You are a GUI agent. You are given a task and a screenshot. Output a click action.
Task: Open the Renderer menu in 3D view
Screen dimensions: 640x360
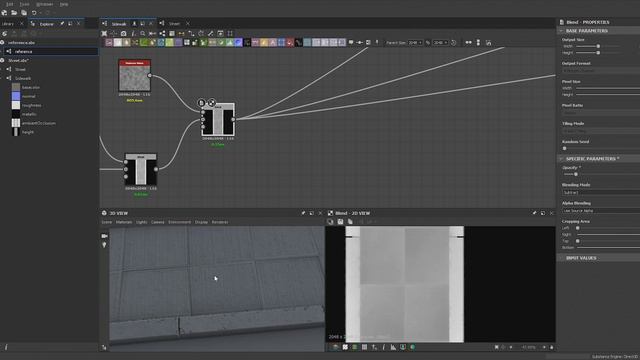pyautogui.click(x=220, y=222)
